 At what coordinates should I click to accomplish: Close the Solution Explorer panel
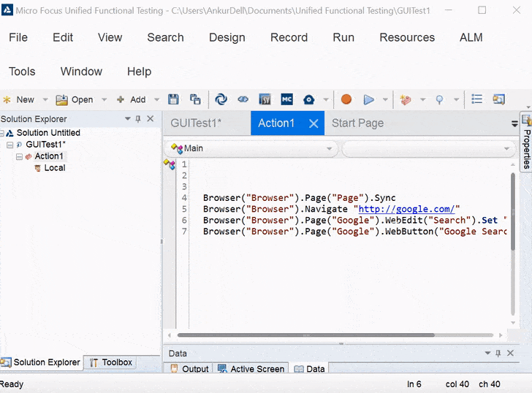[151, 118]
